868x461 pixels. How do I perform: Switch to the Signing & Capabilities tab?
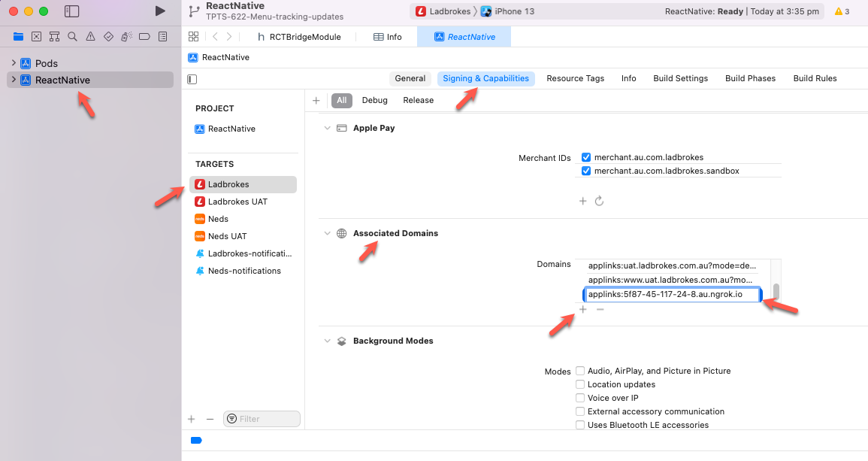click(486, 79)
